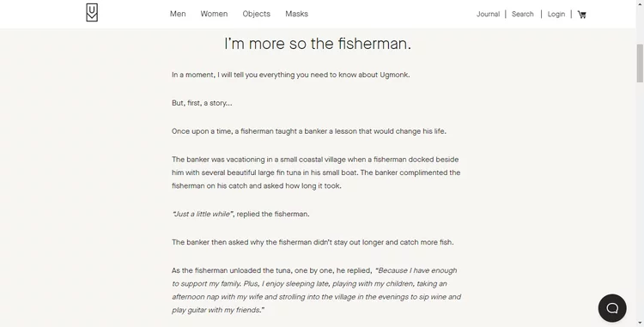Click the sentence starting "Once upon a time"
The height and width of the screenshot is (327, 644).
(x=309, y=131)
